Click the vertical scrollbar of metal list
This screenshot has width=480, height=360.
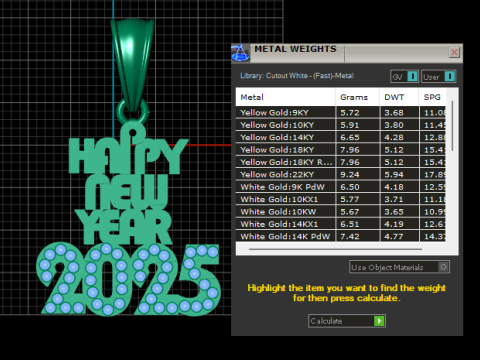coord(452,126)
